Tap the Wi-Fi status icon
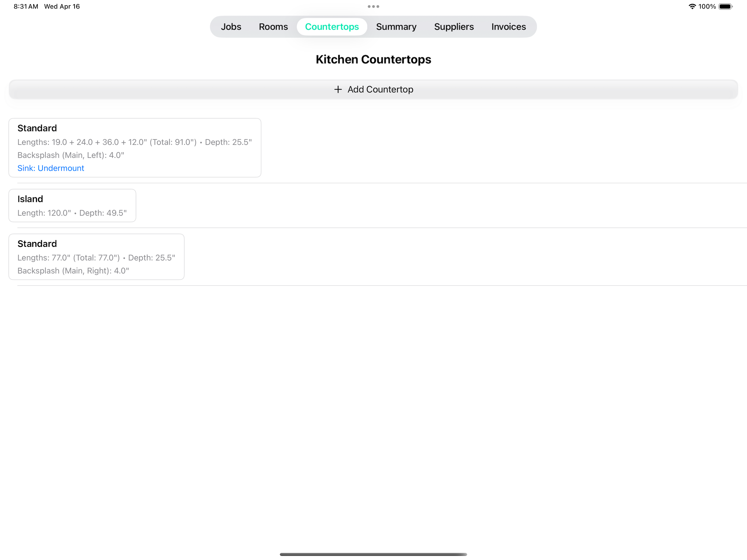Viewport: 747px width, 560px height. (x=692, y=6)
